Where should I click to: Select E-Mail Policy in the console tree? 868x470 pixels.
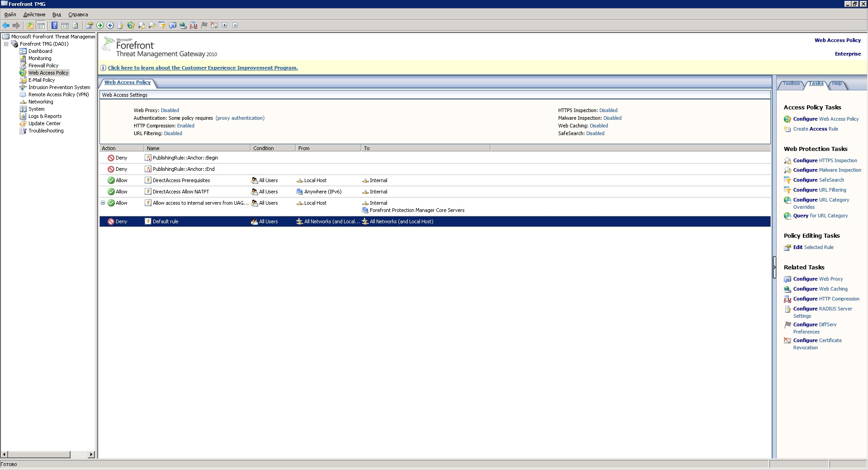click(42, 80)
